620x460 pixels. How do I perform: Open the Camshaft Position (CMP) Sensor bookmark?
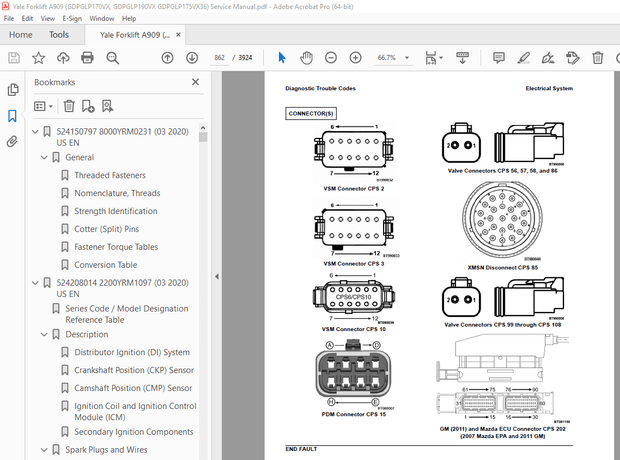(x=133, y=388)
